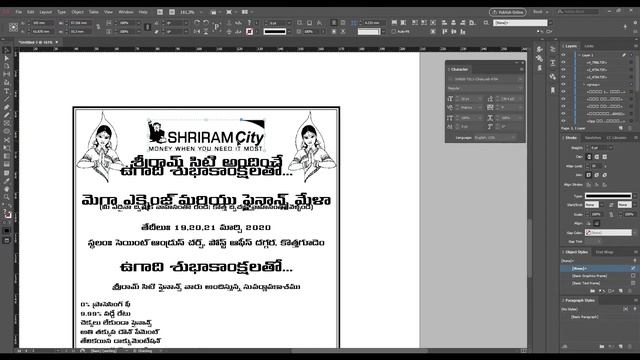640x360 pixels.
Task: Switch to the Links tab
Action: [x=589, y=46]
